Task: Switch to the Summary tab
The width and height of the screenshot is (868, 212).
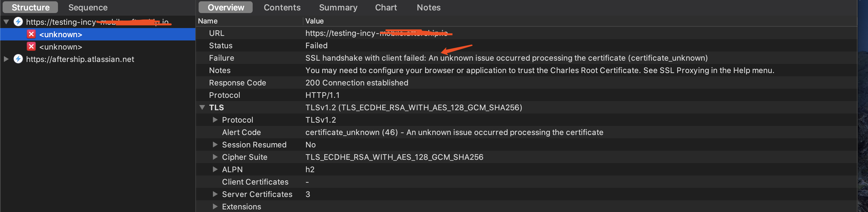Action: tap(338, 8)
